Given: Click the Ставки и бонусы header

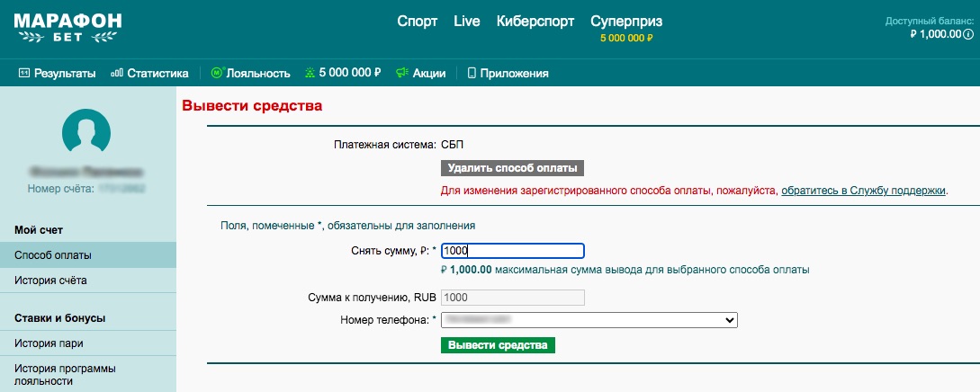Looking at the screenshot, I should click(60, 317).
